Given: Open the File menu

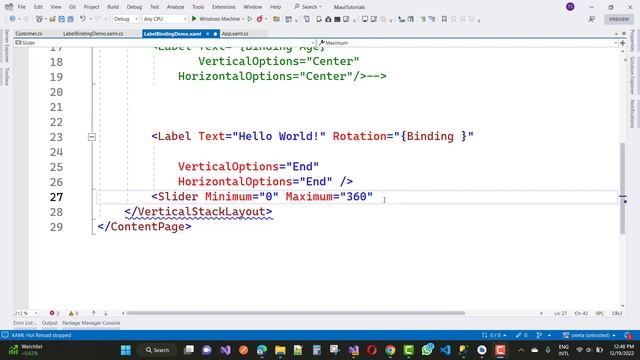Looking at the screenshot, I should [x=22, y=7].
